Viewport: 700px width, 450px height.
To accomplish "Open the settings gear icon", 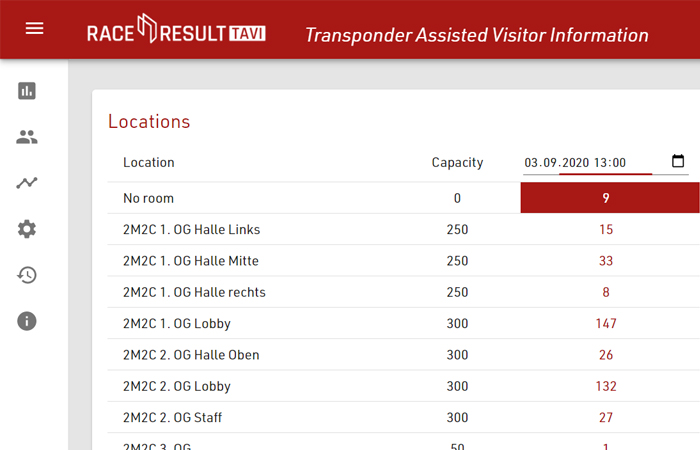I will (x=27, y=229).
